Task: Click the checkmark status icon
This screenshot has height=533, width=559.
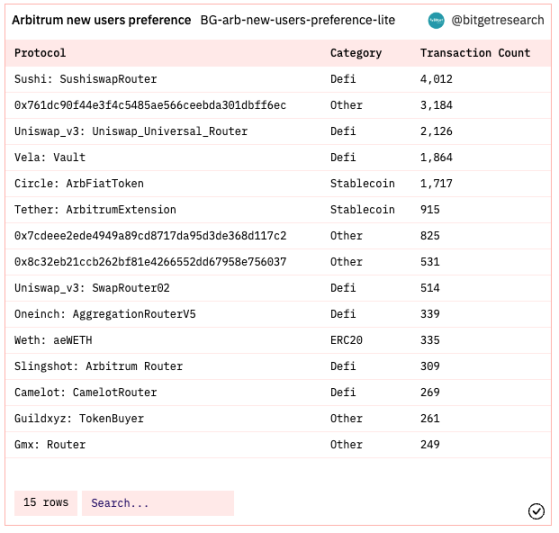Action: click(x=536, y=511)
